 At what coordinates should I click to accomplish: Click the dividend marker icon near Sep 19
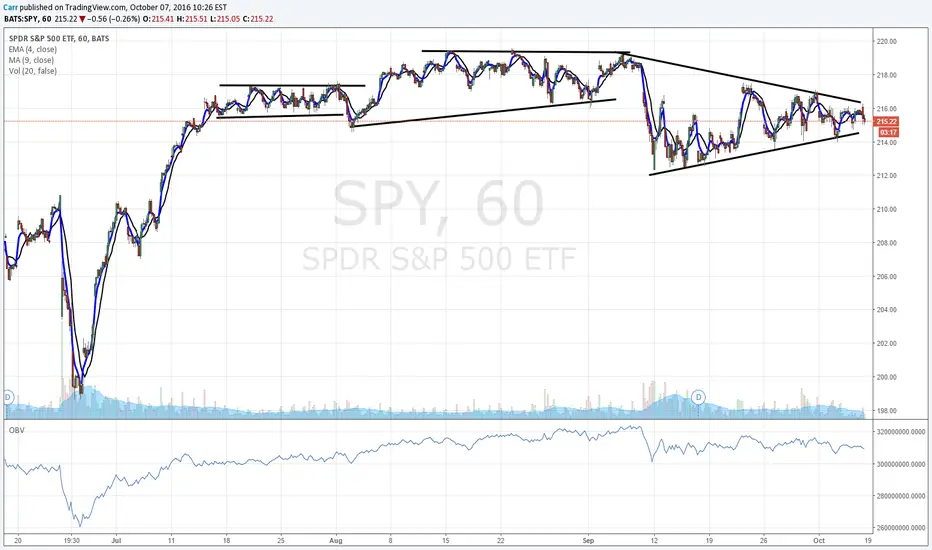click(699, 397)
